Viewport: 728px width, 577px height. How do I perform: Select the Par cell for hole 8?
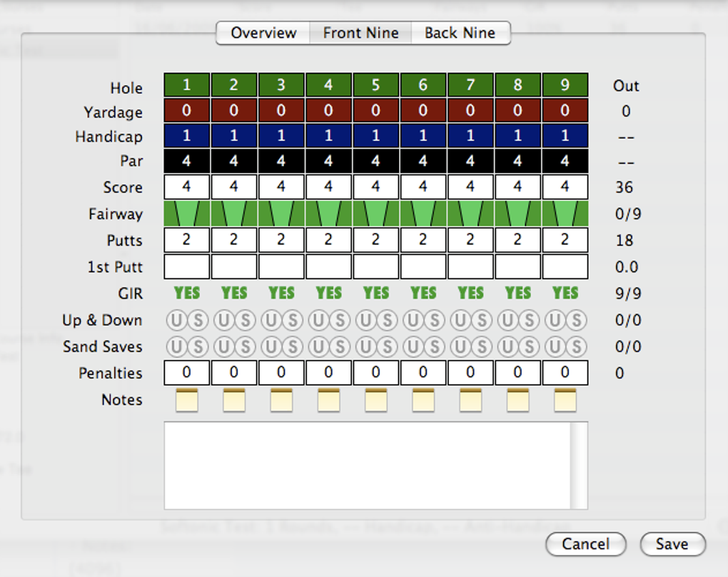pos(519,161)
